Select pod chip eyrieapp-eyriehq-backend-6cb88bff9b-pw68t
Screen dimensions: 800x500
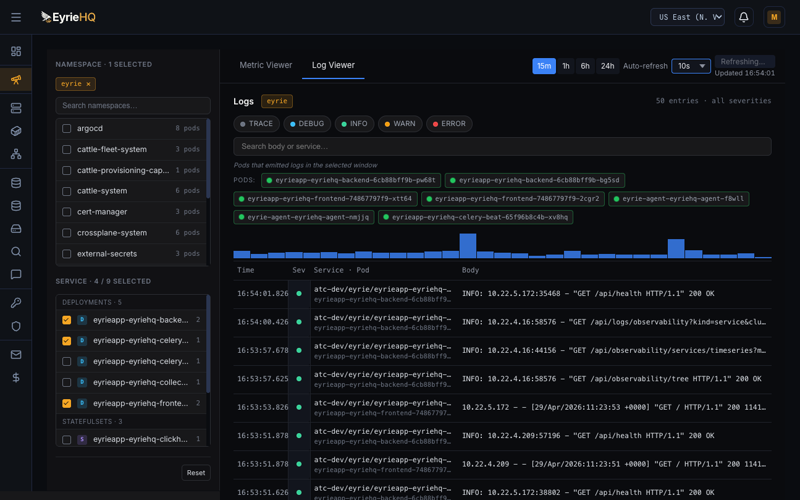[351, 180]
